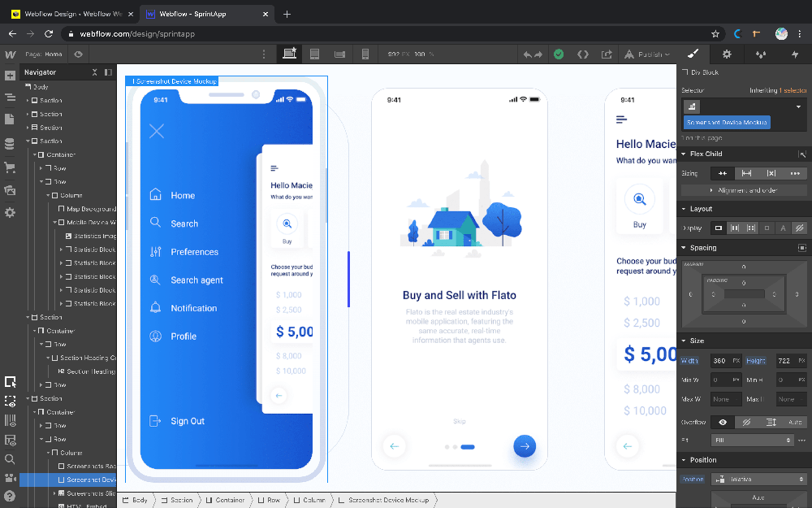
Task: Open the Publish dropdown
Action: 647,54
